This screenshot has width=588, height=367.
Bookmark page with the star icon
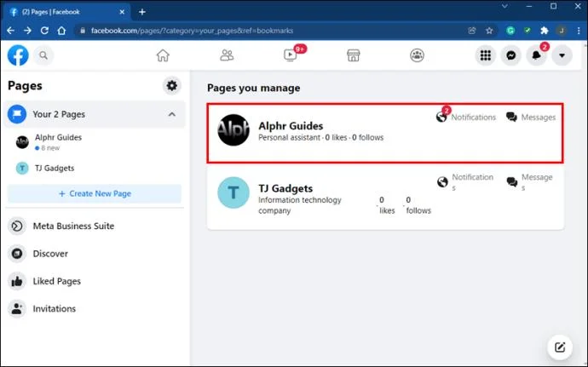click(x=489, y=31)
